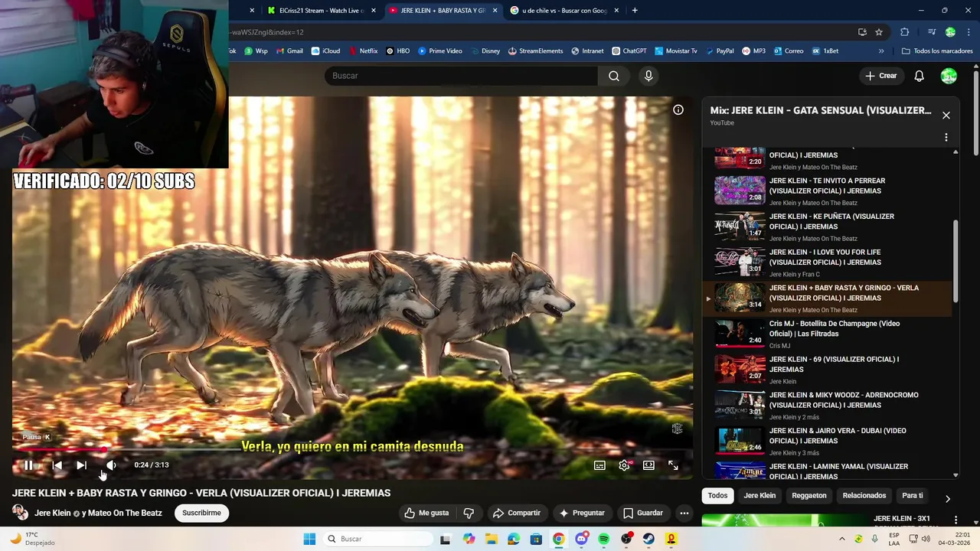Enter fullscreen mode
This screenshot has width=980, height=551.
coord(673,465)
